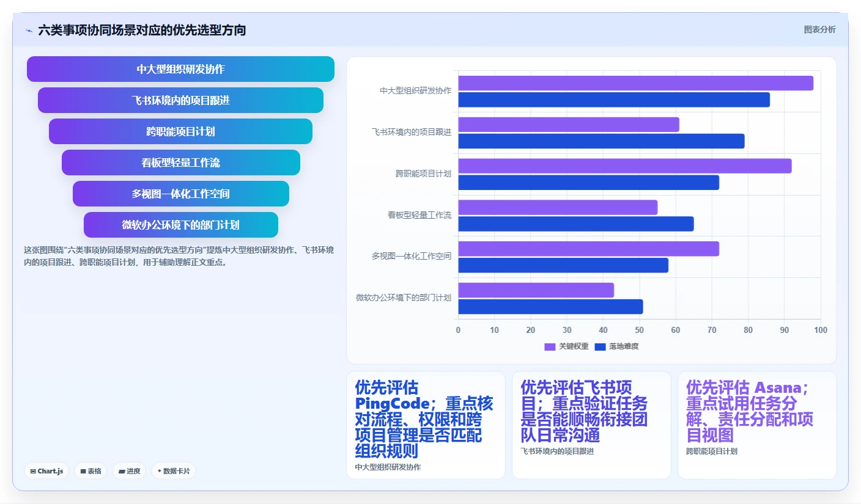The image size is (861, 504).
Task: Click x-axis value 100
Action: coord(821,330)
